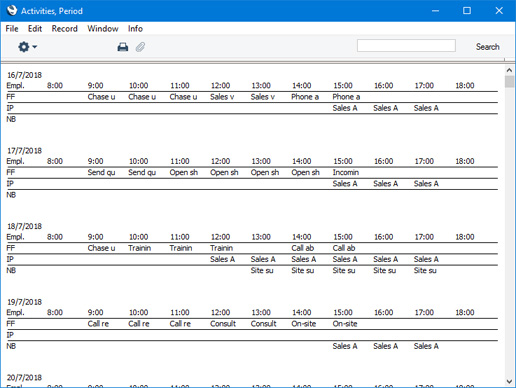
Task: Click IP 'Sales A' at 15:00 on 16/7/2018
Action: point(345,108)
